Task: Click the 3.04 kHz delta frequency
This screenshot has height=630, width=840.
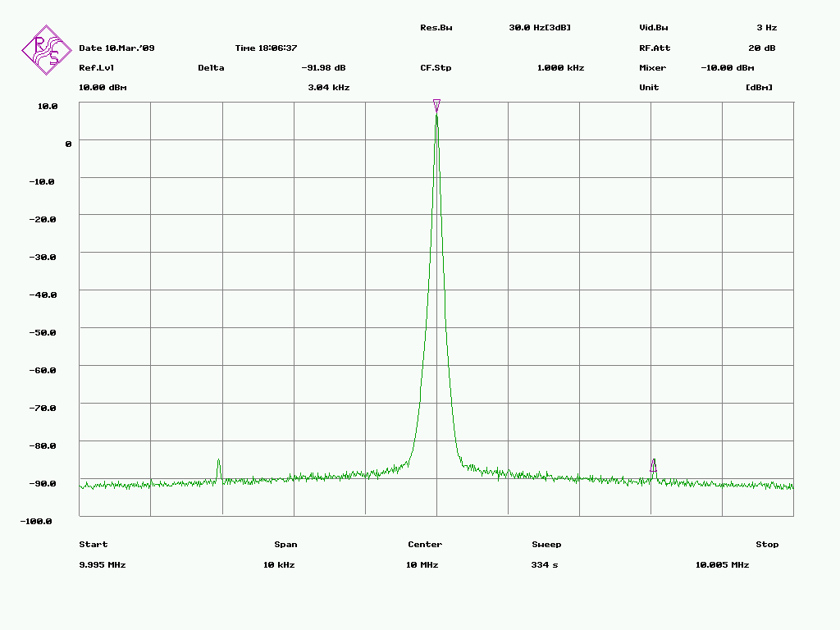Action: pos(328,88)
